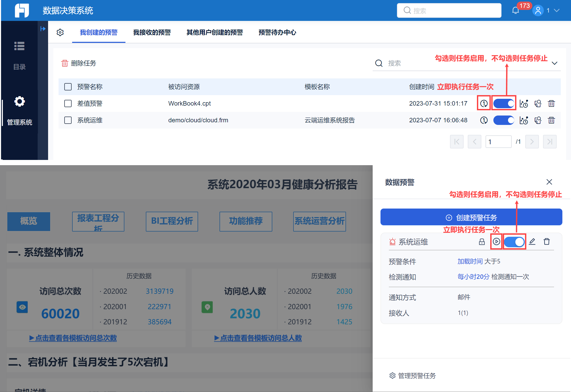Expand the user account dropdown arrow
The height and width of the screenshot is (392, 571).
click(x=557, y=11)
